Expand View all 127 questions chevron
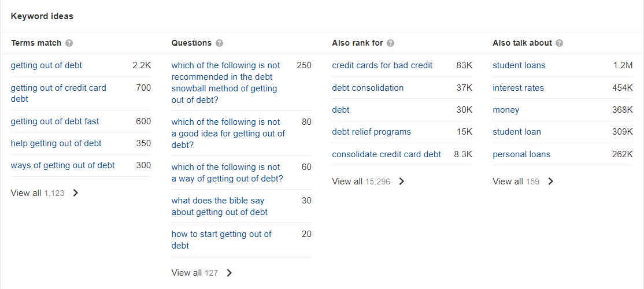The width and height of the screenshot is (644, 289). (229, 273)
